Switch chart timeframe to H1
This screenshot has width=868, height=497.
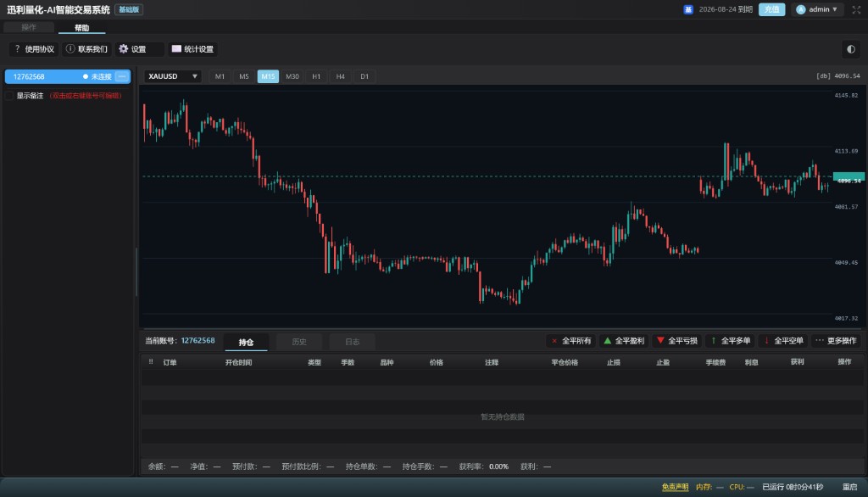316,76
